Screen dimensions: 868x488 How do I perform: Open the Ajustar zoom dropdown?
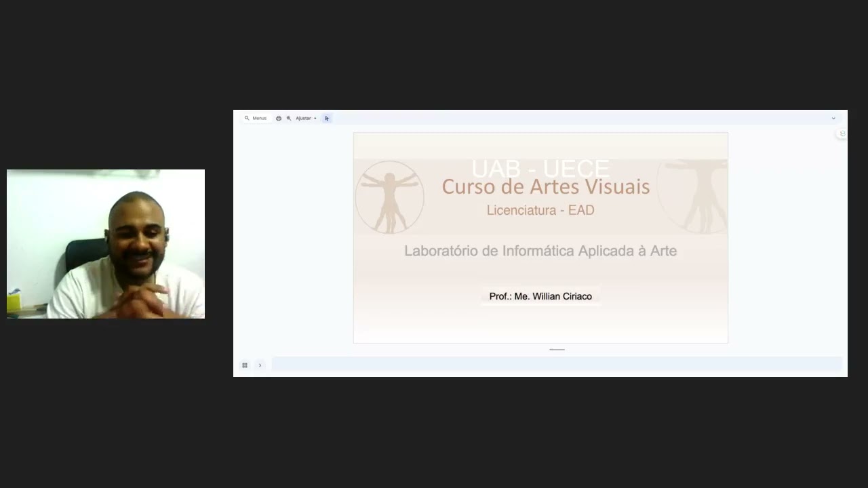(x=306, y=118)
